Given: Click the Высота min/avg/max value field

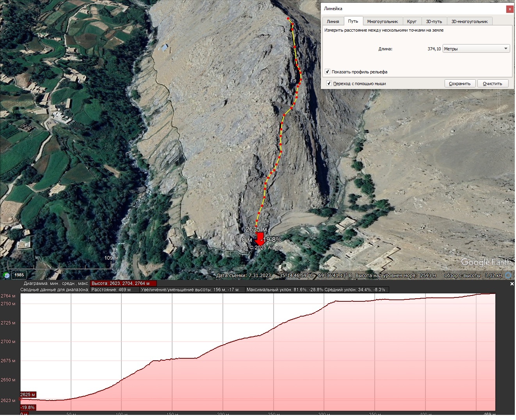Looking at the screenshot, I should click(x=123, y=283).
